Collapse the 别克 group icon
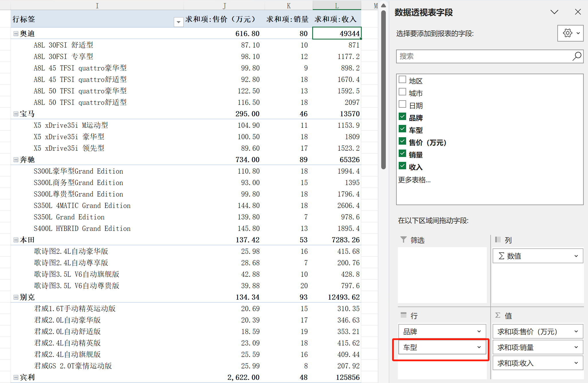The height and width of the screenshot is (383, 588). point(16,297)
